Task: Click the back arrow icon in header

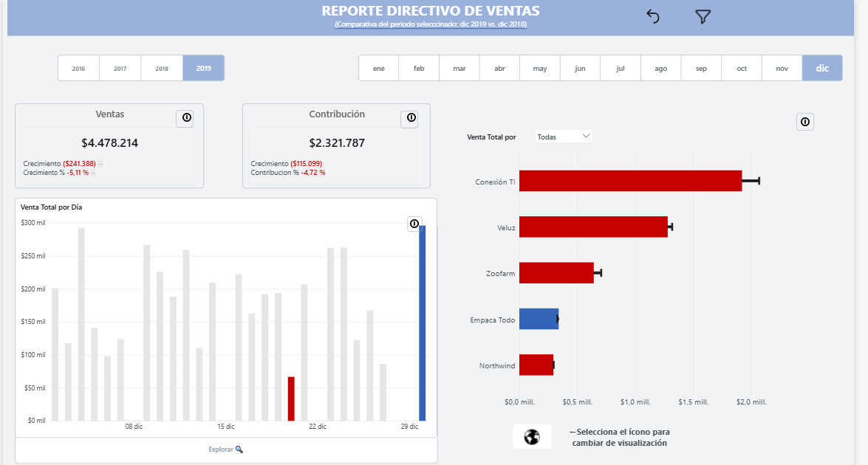Action: 652,16
